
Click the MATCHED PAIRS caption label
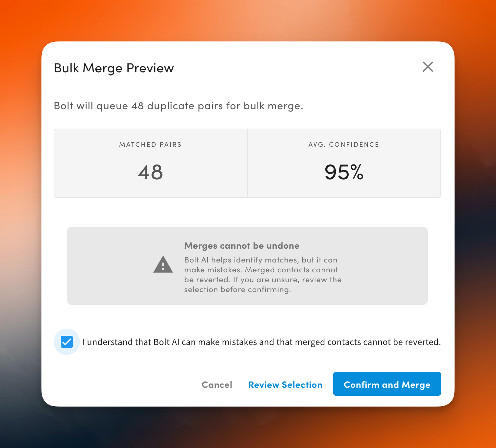(150, 144)
